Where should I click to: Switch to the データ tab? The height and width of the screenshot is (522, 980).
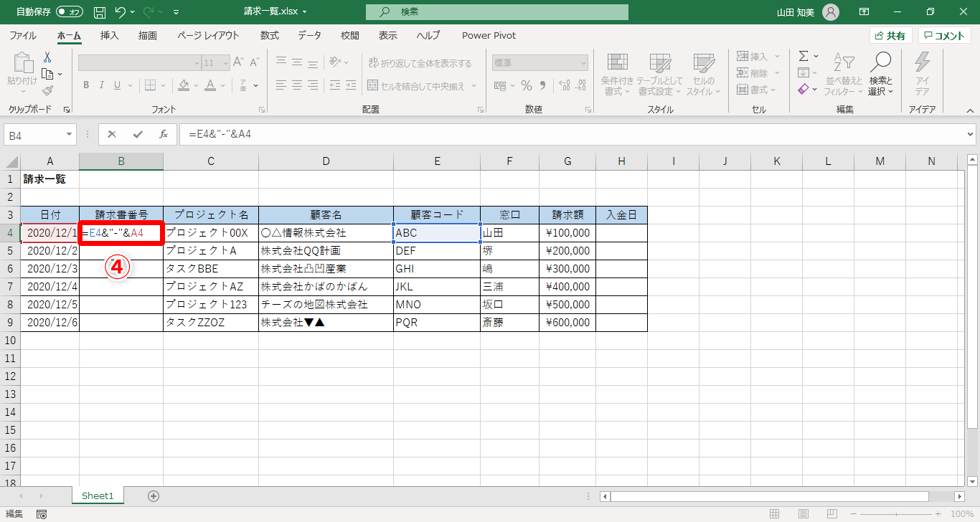pyautogui.click(x=310, y=35)
